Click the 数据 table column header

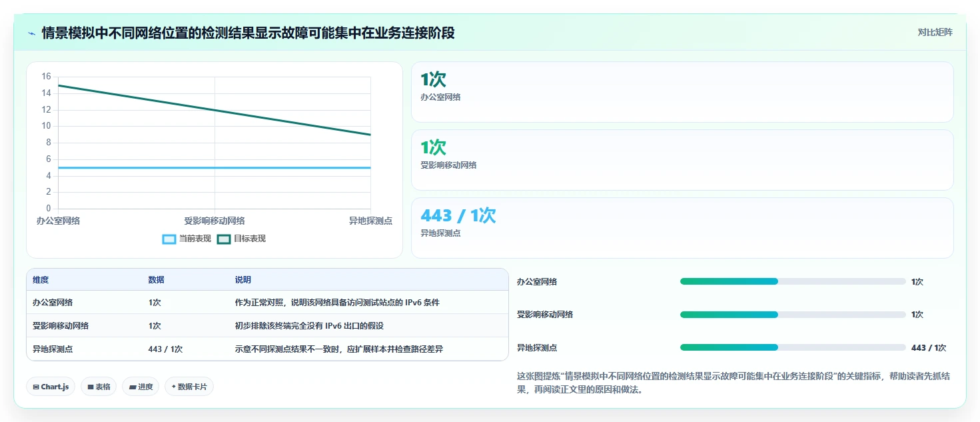click(x=156, y=280)
